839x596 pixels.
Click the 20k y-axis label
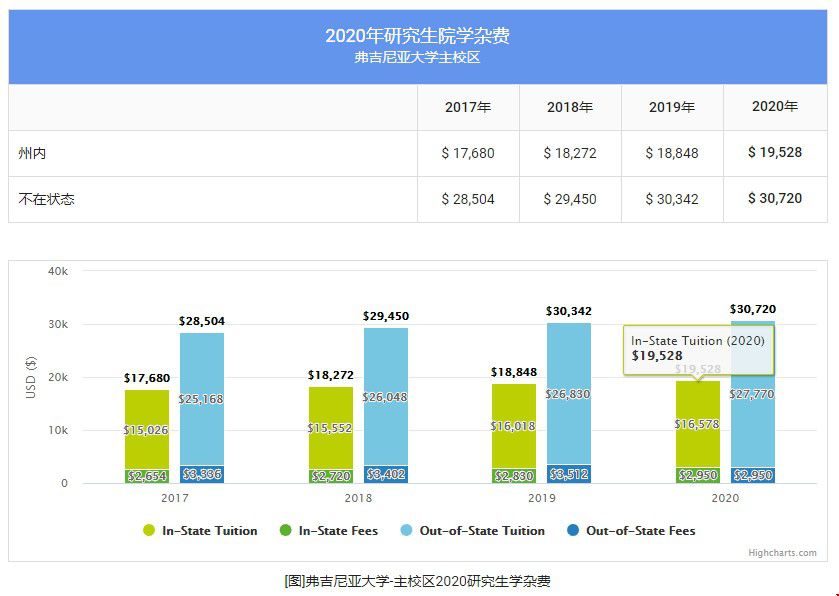click(x=58, y=377)
